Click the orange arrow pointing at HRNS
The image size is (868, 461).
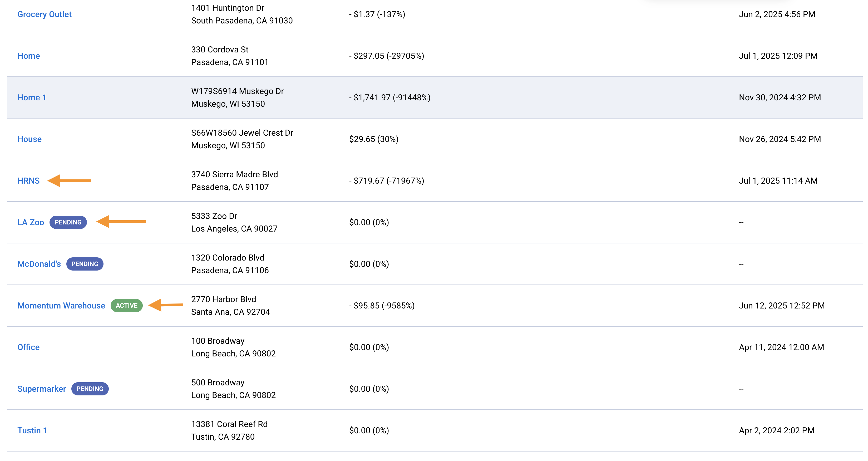70,181
